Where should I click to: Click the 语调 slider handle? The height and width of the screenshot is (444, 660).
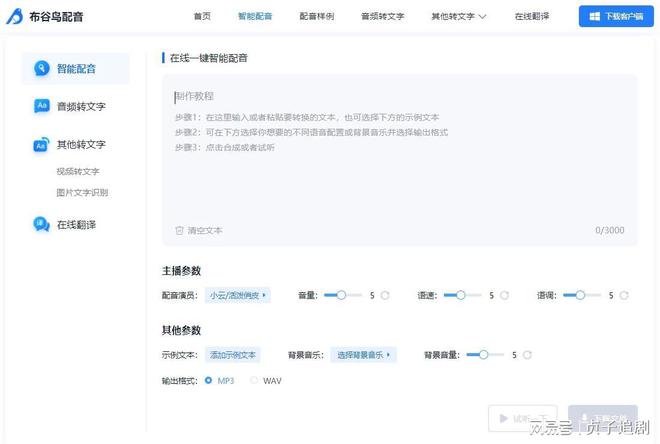tap(580, 295)
